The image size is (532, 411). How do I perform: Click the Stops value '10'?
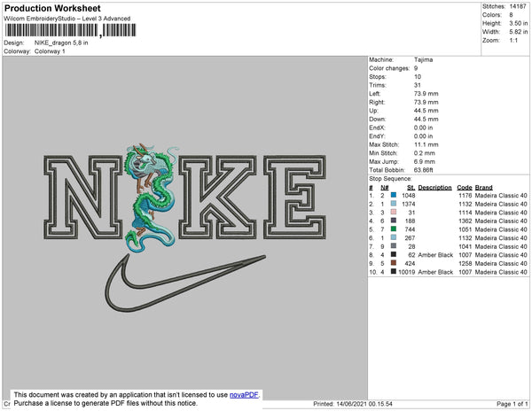tap(418, 76)
